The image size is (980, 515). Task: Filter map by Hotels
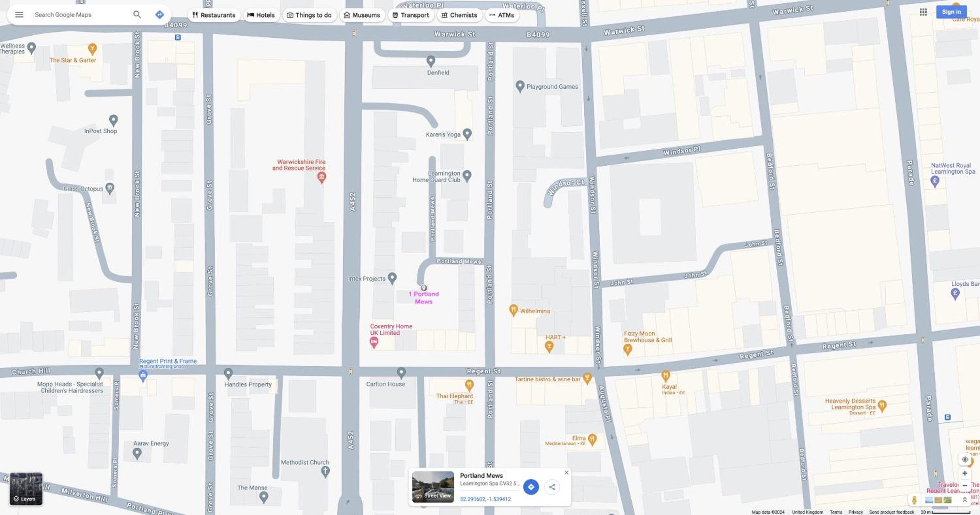[261, 15]
